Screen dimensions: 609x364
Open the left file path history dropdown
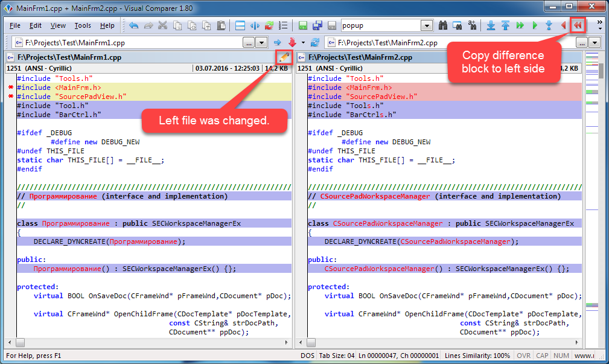261,43
